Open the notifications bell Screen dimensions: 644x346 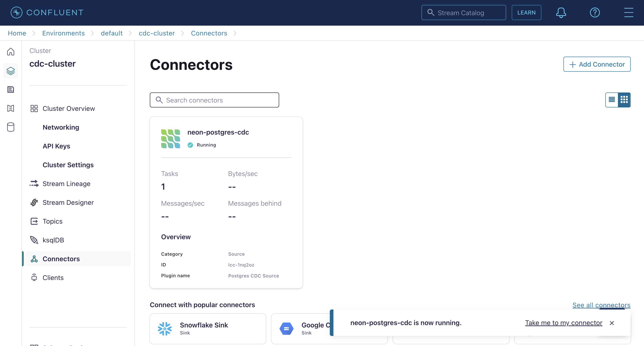tap(561, 12)
